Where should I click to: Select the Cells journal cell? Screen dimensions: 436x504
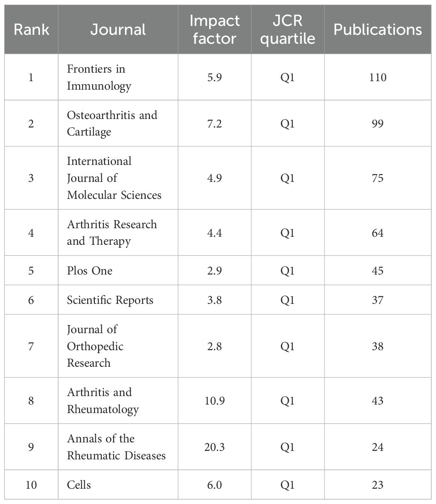pos(79,485)
